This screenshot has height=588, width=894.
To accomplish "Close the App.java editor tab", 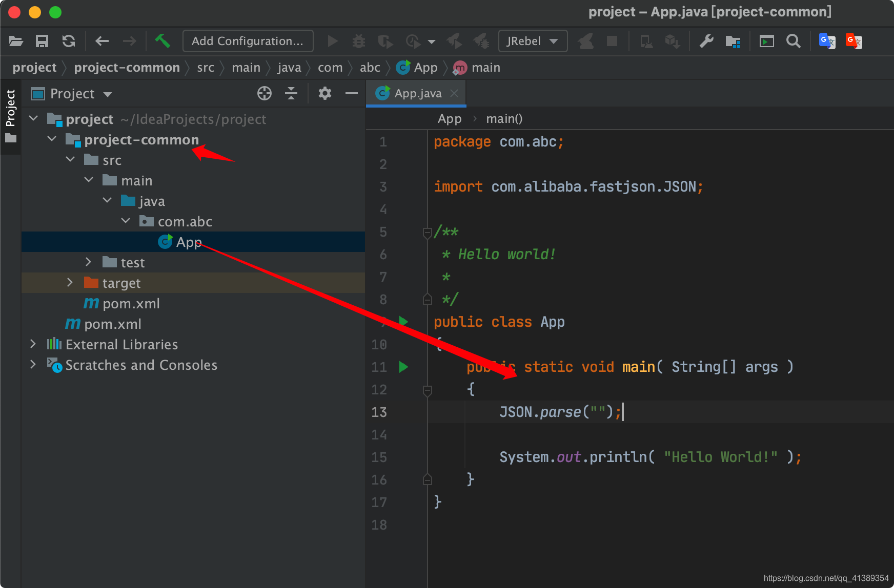I will (454, 93).
